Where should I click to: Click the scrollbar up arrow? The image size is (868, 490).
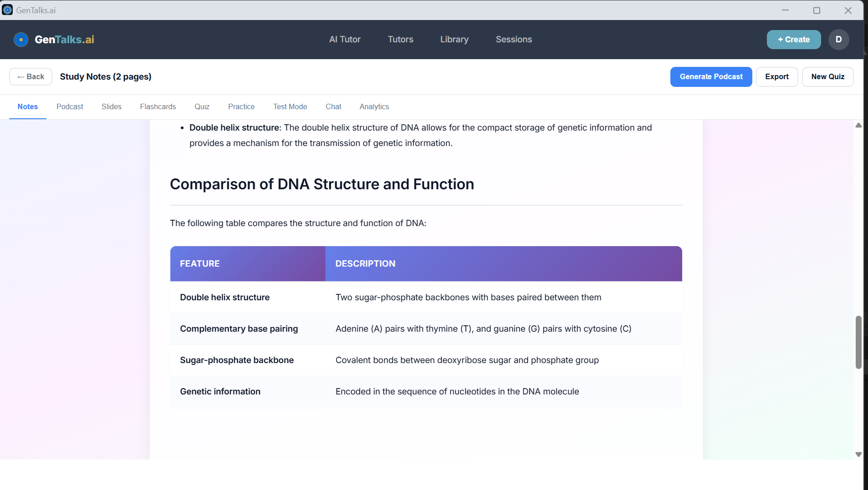pyautogui.click(x=858, y=125)
